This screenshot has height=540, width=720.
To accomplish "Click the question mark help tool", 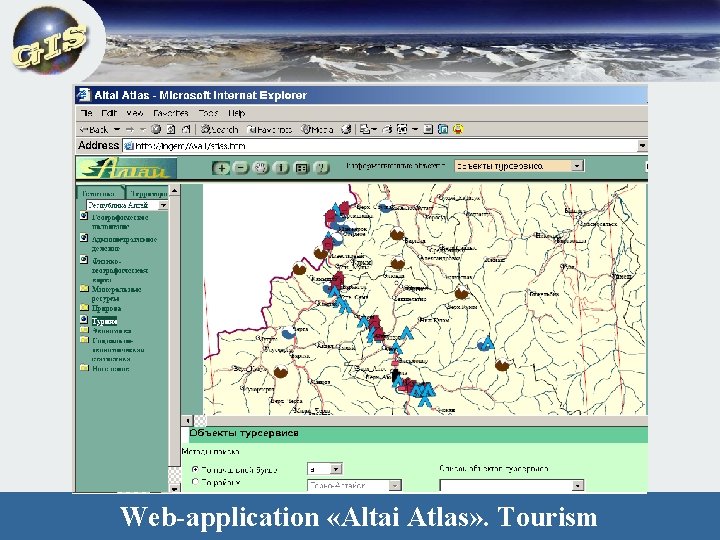I will 321,168.
